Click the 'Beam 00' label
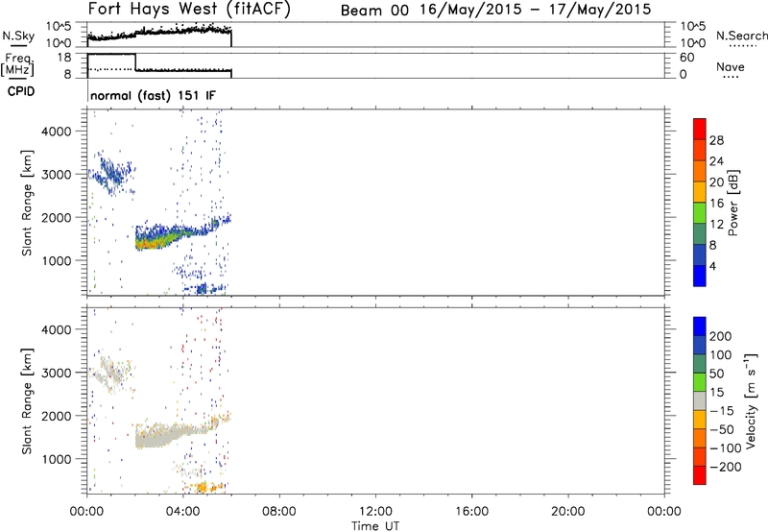 (374, 11)
